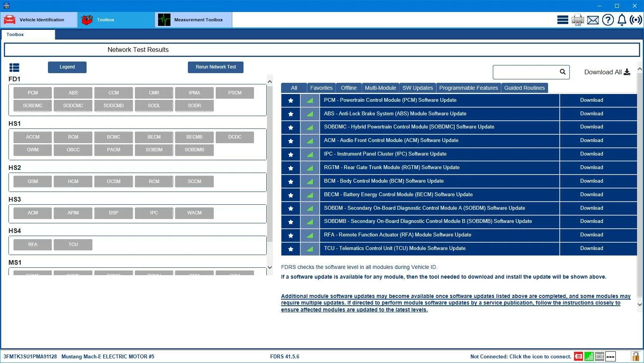This screenshot has width=644, height=363.
Task: Click the notification bell icon
Action: click(x=622, y=20)
